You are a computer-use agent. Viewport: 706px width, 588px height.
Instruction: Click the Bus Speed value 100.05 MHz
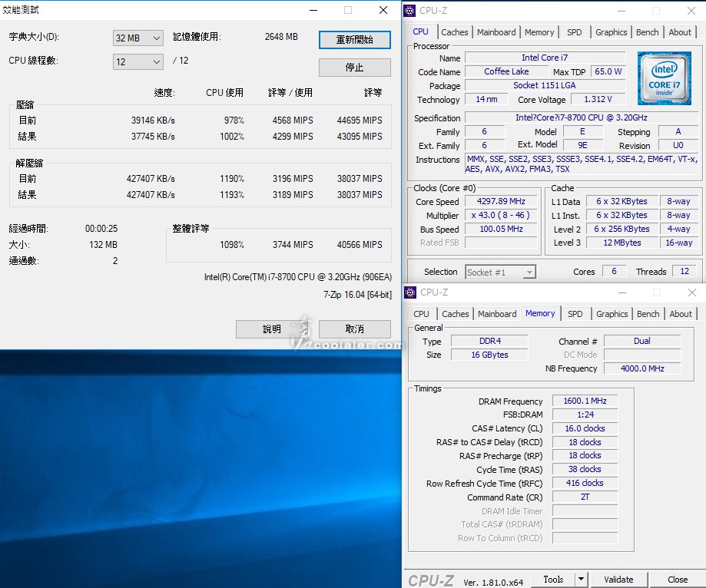[x=501, y=229]
